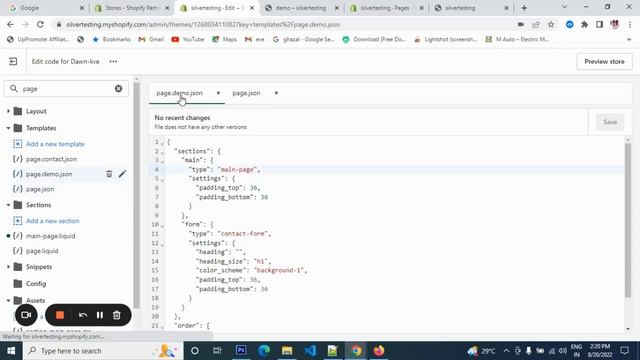Open Task View on taskbar

click(217, 351)
